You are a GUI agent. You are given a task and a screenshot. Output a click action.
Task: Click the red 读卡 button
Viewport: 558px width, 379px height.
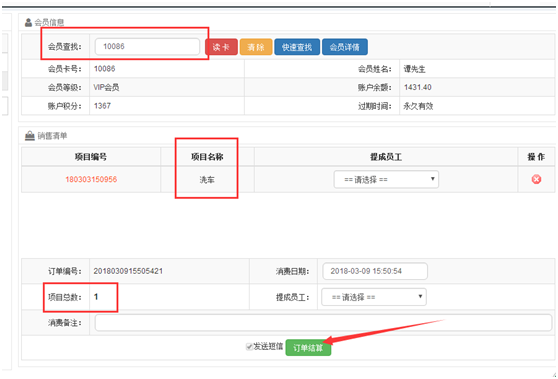click(221, 47)
